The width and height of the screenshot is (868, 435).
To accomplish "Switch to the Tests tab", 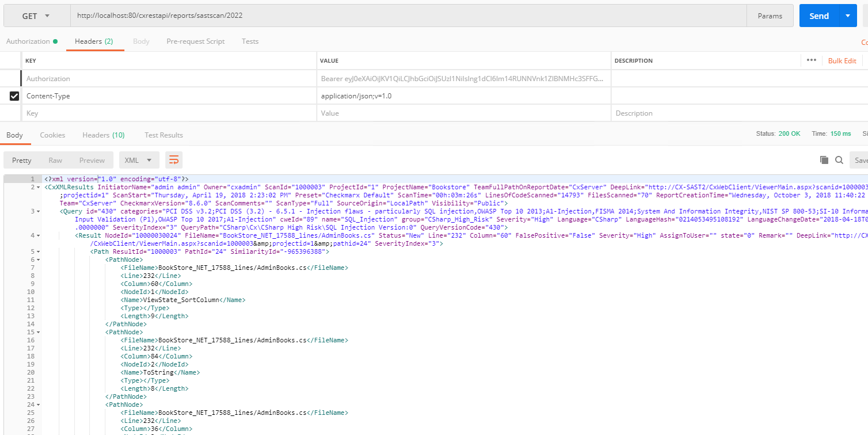I will pos(250,41).
